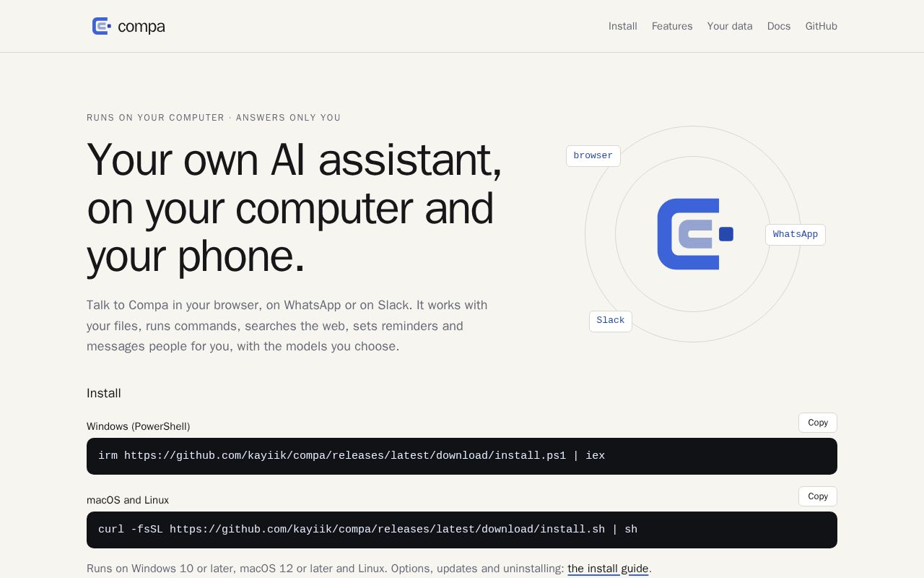This screenshot has height=578, width=924.
Task: Click the Slack label chip
Action: pos(611,321)
